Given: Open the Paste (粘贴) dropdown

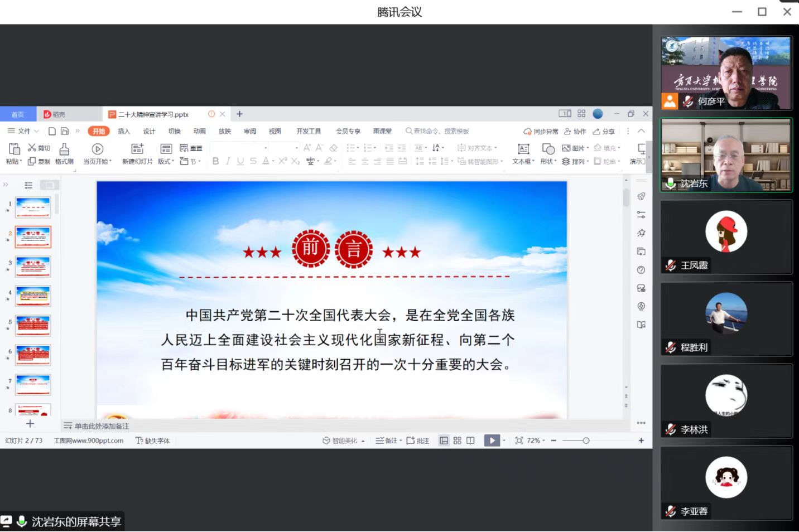Looking at the screenshot, I should [13, 162].
